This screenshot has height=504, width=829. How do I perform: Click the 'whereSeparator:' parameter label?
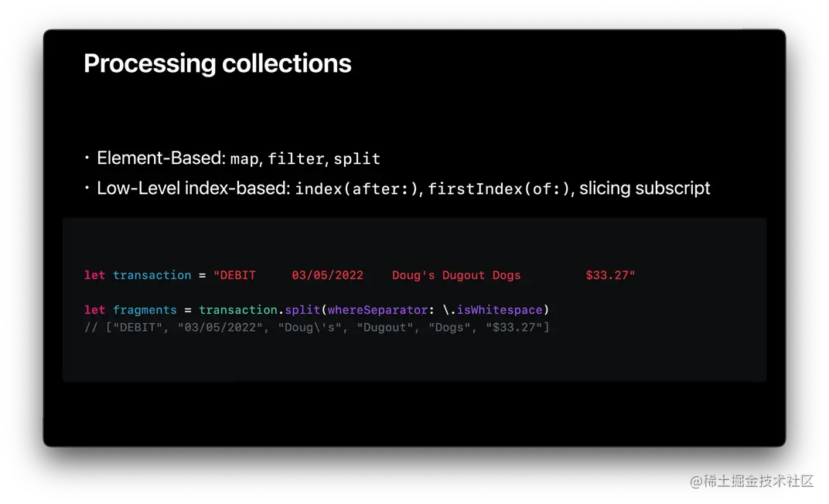tap(377, 310)
